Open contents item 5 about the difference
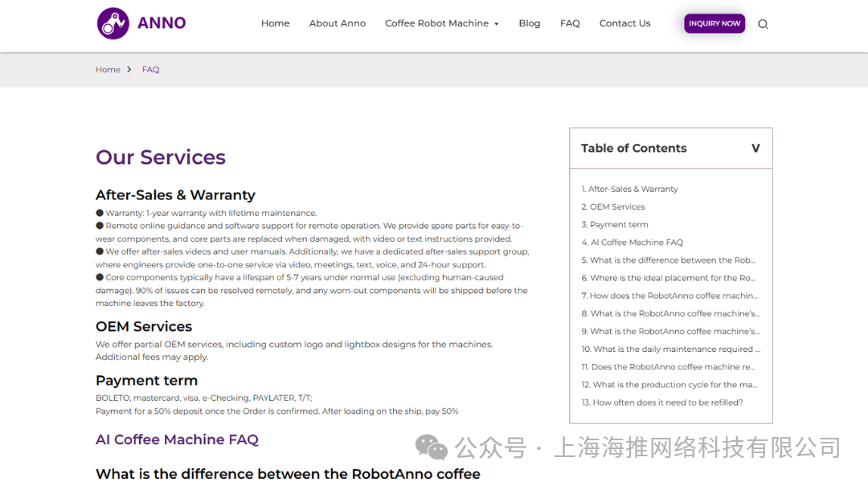868x482 pixels. tap(668, 260)
